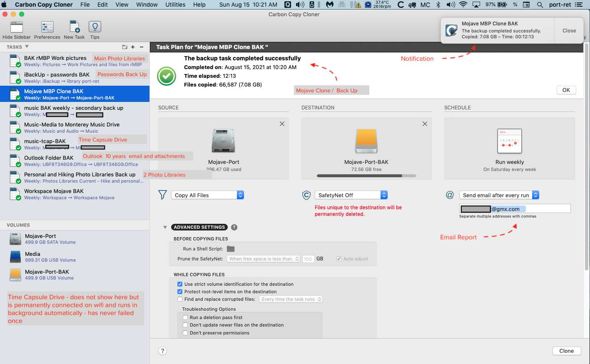This screenshot has width=590, height=364.
Task: Click the Mojave-Port source disk icon
Action: pos(224,141)
